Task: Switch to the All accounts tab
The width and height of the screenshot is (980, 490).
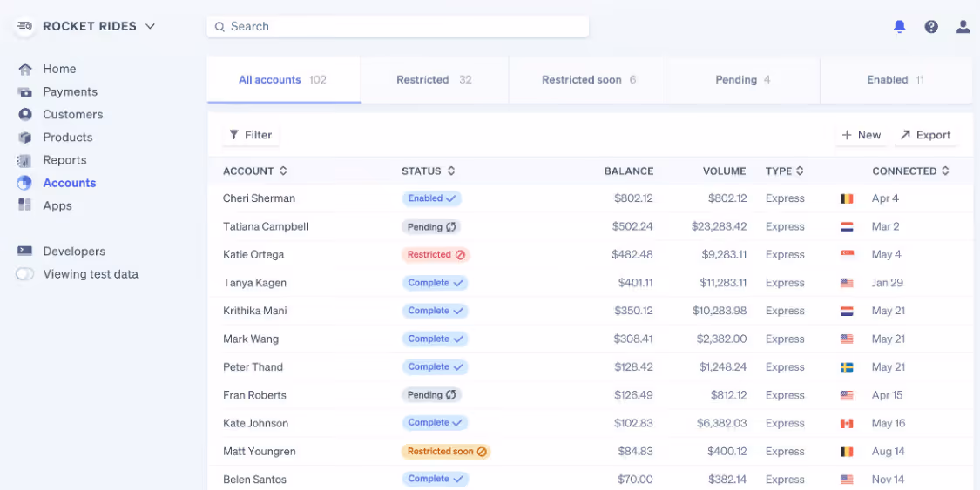Action: [284, 80]
